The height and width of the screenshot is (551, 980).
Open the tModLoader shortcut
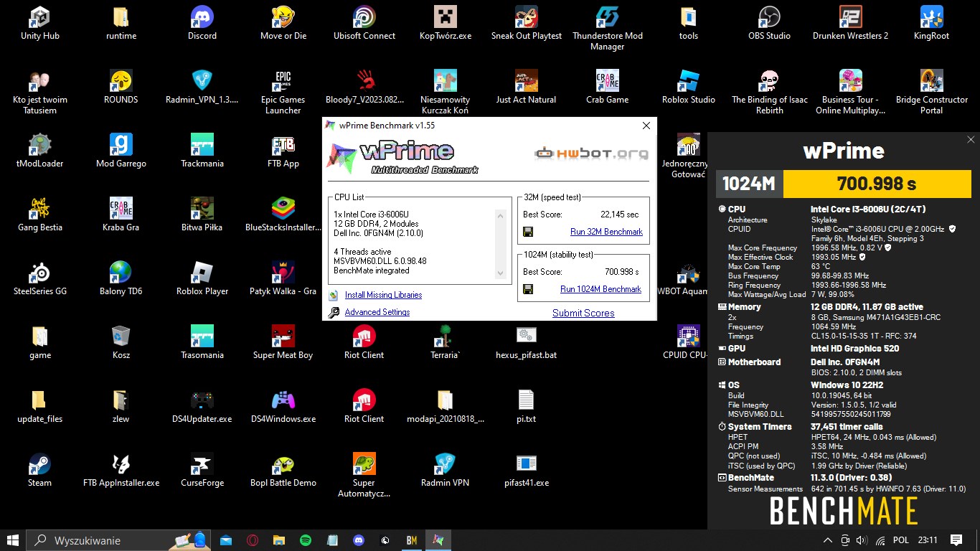(40, 151)
